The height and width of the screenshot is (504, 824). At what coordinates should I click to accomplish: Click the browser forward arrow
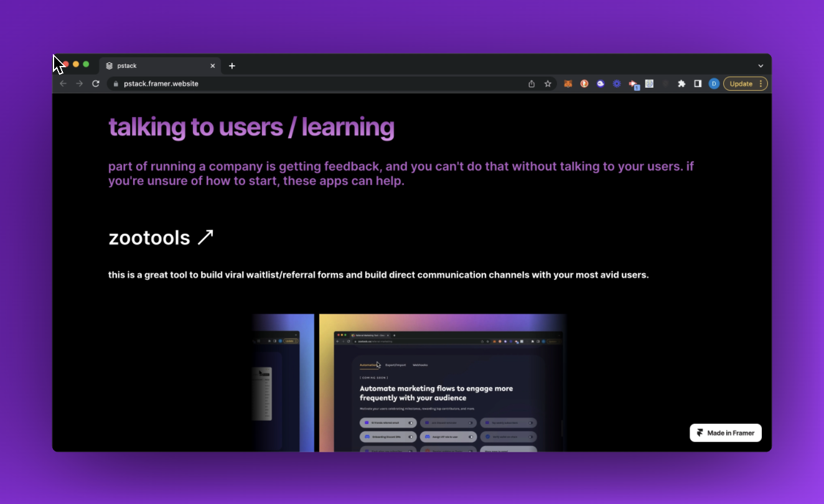[79, 83]
